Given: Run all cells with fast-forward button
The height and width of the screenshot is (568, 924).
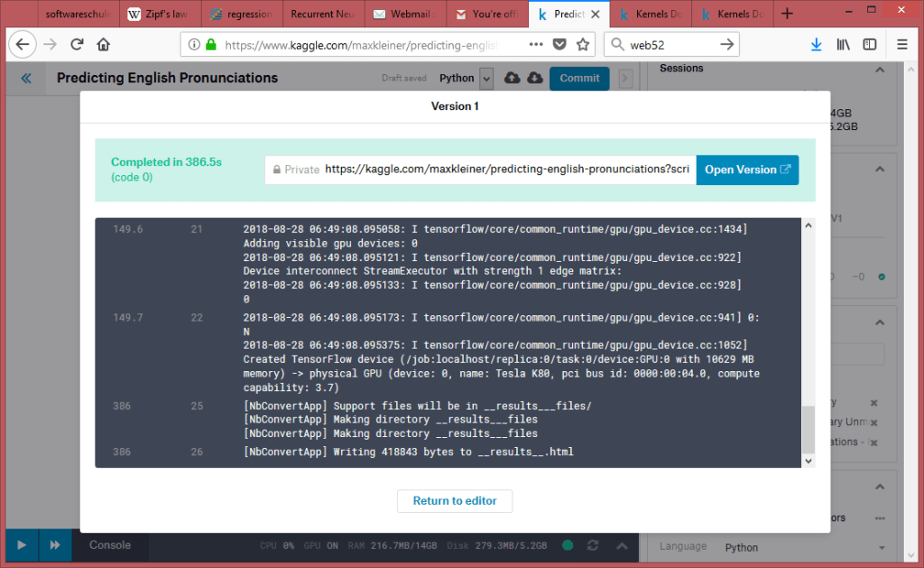Looking at the screenshot, I should pos(55,545).
